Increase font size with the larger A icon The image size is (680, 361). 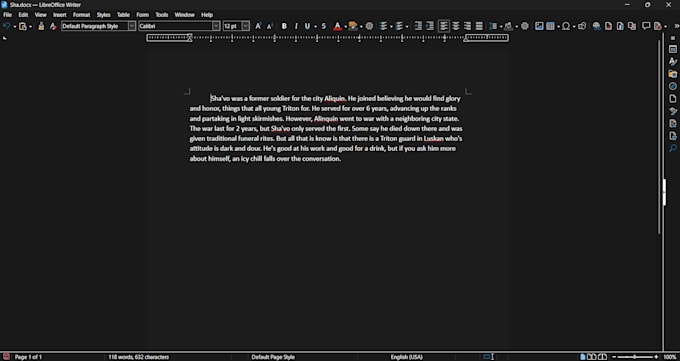pos(258,26)
